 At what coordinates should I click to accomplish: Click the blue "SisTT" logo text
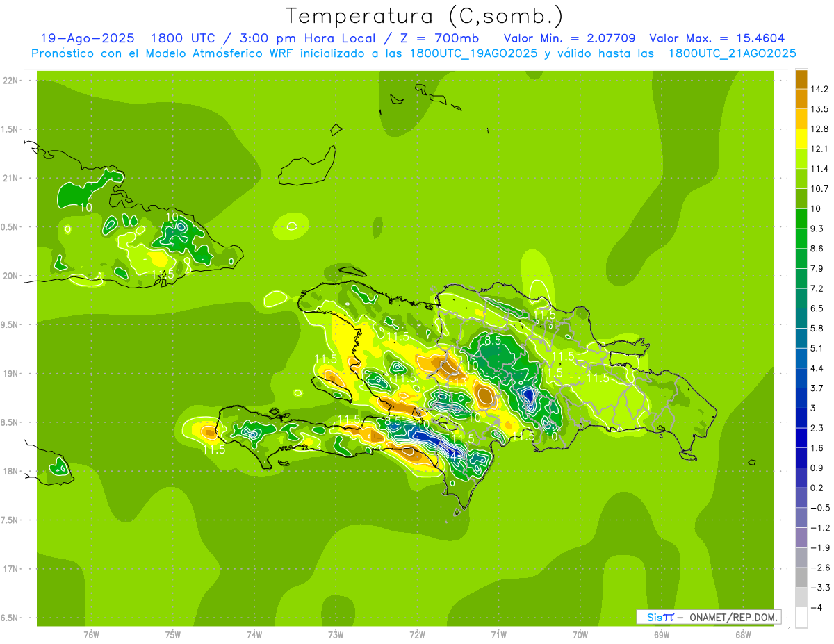[660, 617]
